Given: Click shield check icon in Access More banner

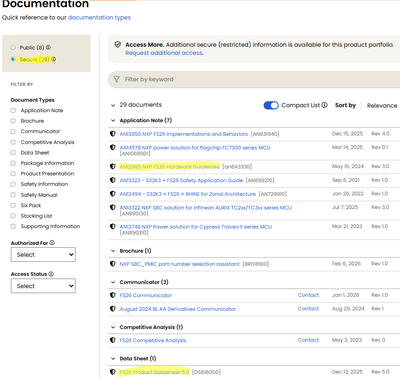Looking at the screenshot, I should point(117,44).
